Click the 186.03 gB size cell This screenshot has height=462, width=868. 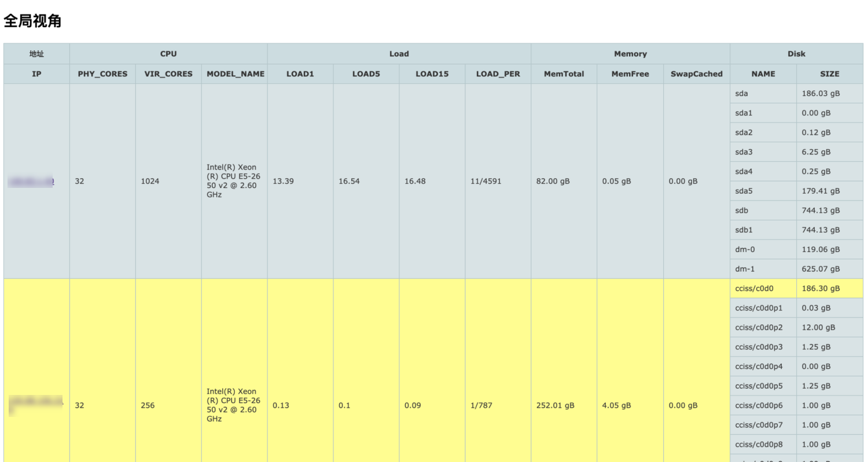830,94
